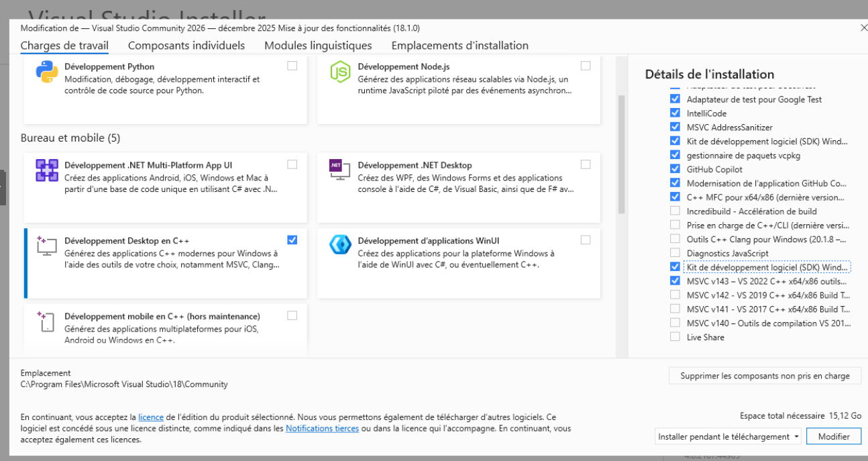Uncheck C++ MFC pour x64/x86 component
868x461 pixels.
click(675, 197)
